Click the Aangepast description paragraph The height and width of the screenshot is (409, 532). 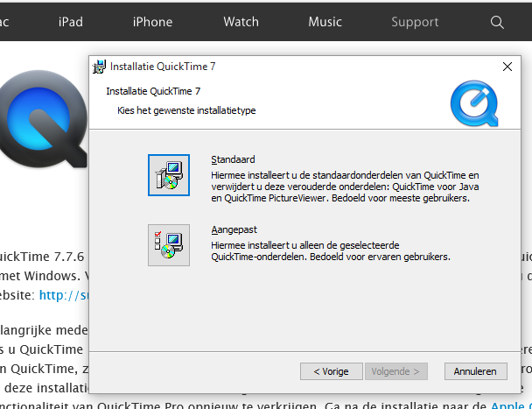pos(331,251)
